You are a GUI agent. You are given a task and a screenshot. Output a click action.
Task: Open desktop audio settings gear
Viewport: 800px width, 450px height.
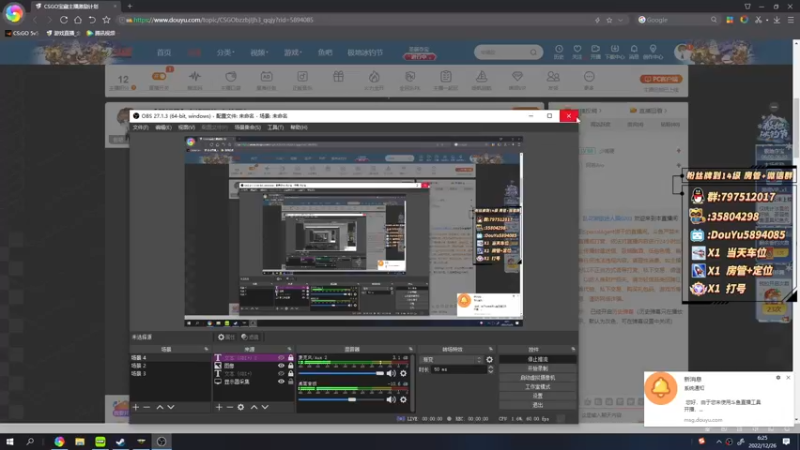click(x=404, y=399)
